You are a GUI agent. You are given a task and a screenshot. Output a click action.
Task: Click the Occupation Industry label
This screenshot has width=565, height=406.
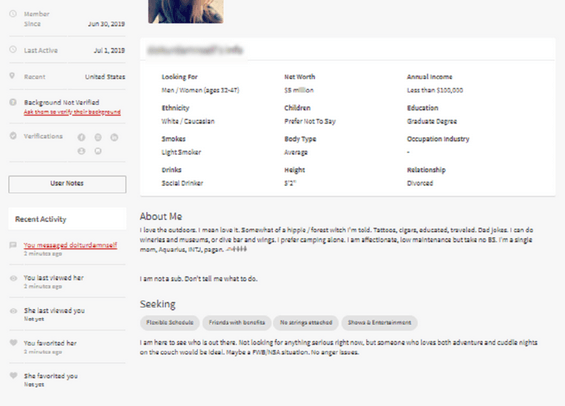pyautogui.click(x=438, y=139)
